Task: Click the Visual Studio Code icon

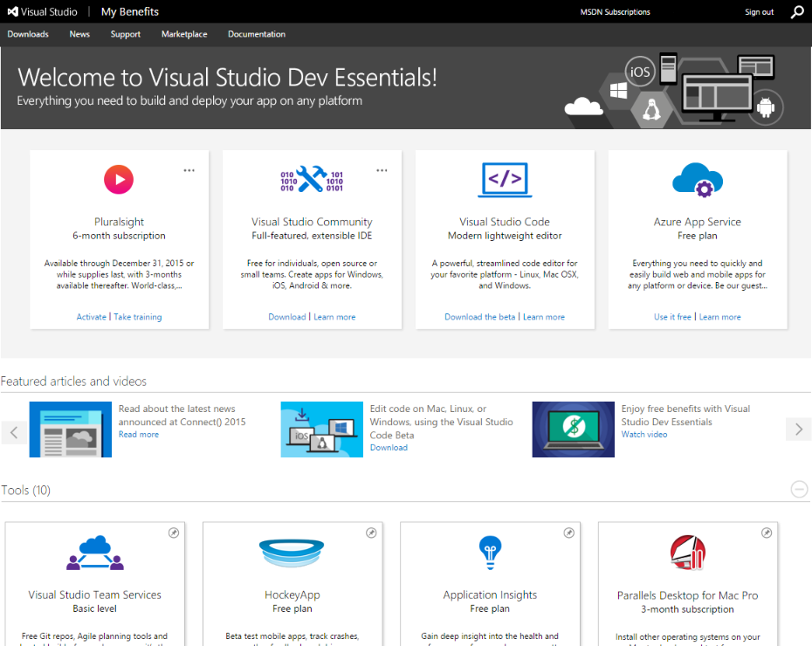Action: pyautogui.click(x=505, y=180)
